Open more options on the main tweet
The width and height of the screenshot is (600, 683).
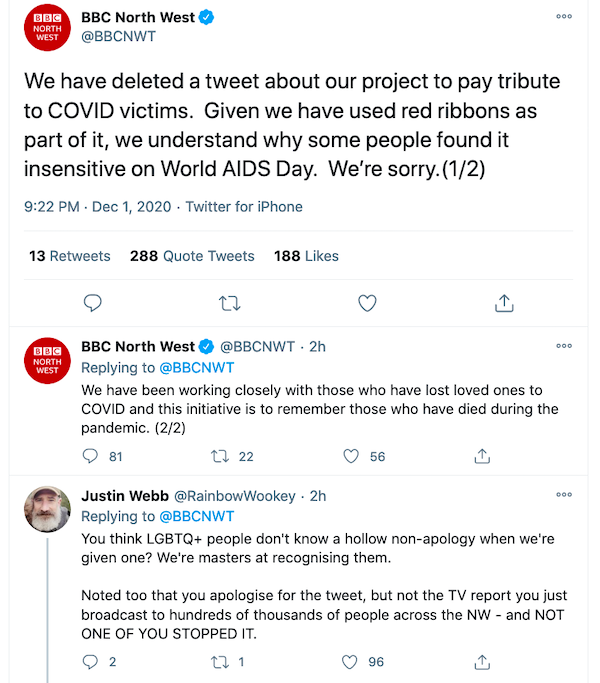564,17
